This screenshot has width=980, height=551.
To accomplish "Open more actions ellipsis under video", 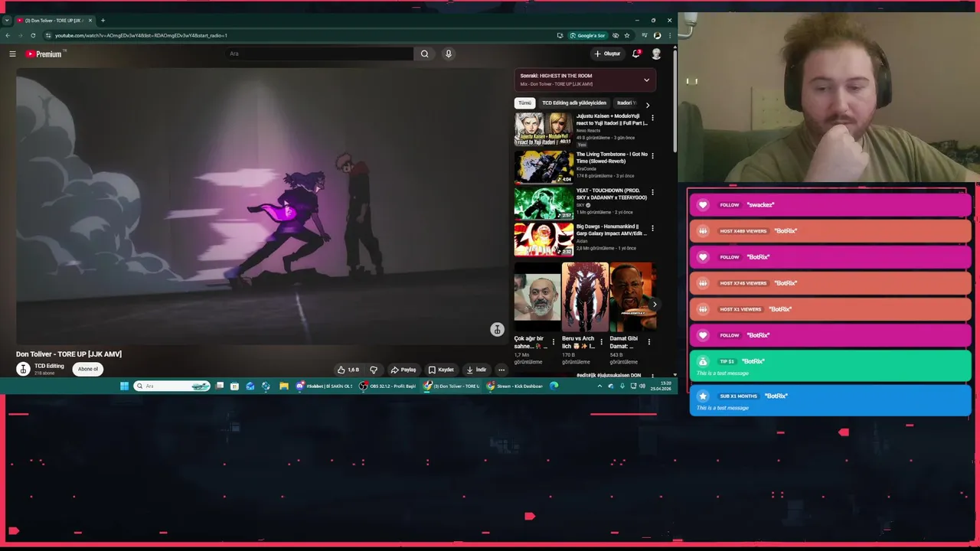I will pos(501,370).
